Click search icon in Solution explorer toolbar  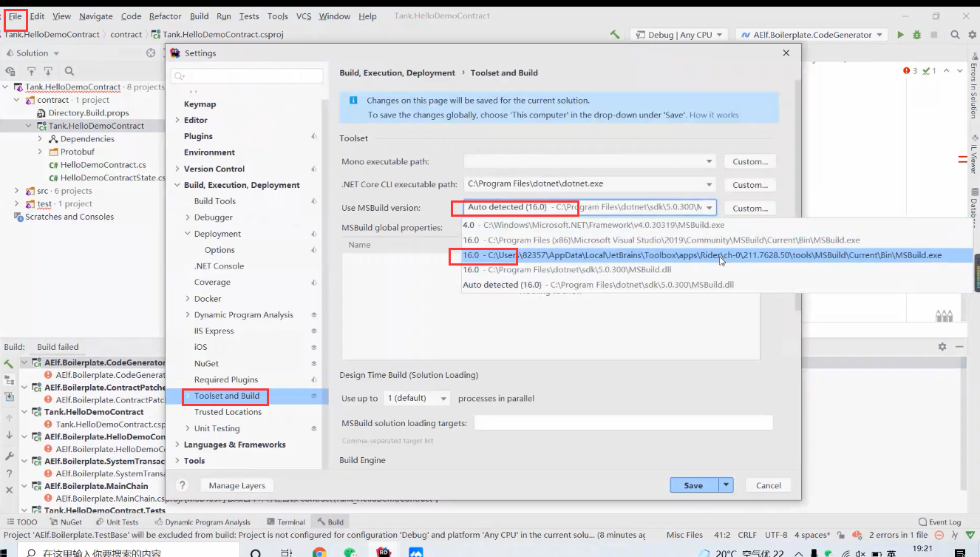point(69,71)
